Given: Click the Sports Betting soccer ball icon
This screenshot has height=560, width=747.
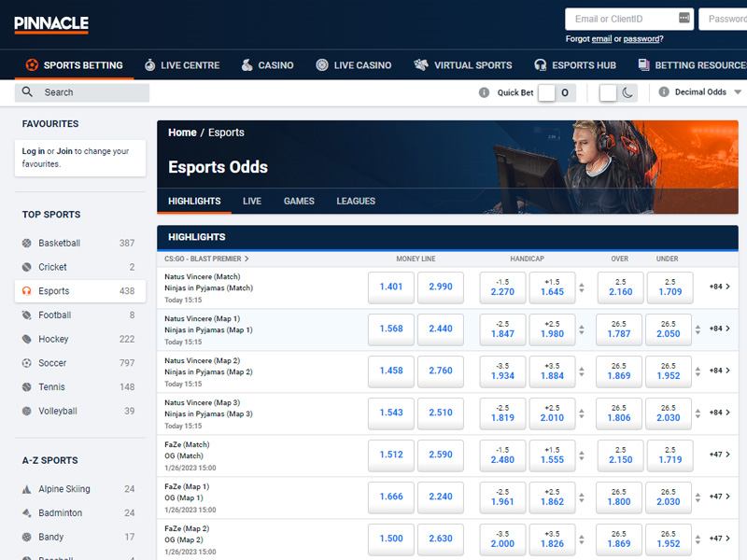Looking at the screenshot, I should coord(32,64).
